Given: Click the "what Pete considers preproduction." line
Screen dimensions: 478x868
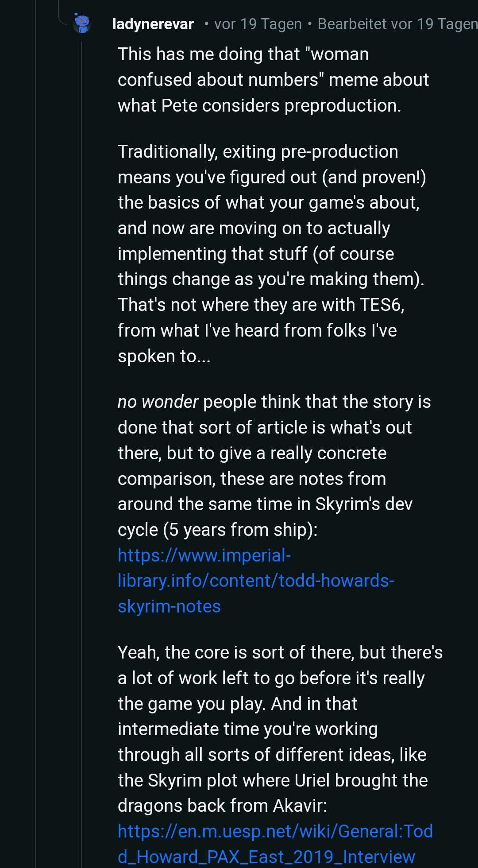Looking at the screenshot, I should pos(259,105).
